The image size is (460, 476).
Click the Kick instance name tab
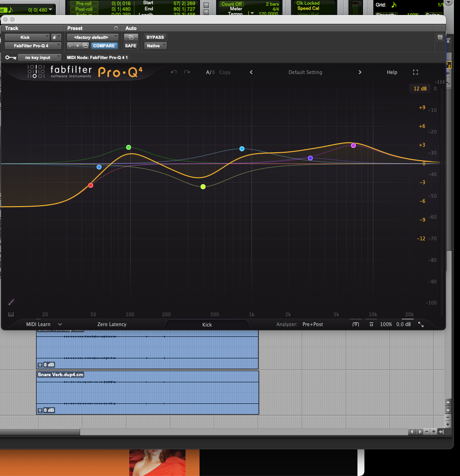coord(207,325)
